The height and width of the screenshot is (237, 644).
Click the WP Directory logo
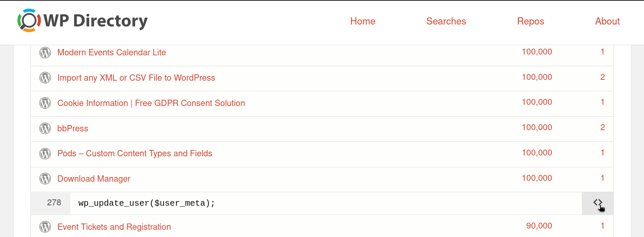click(82, 21)
